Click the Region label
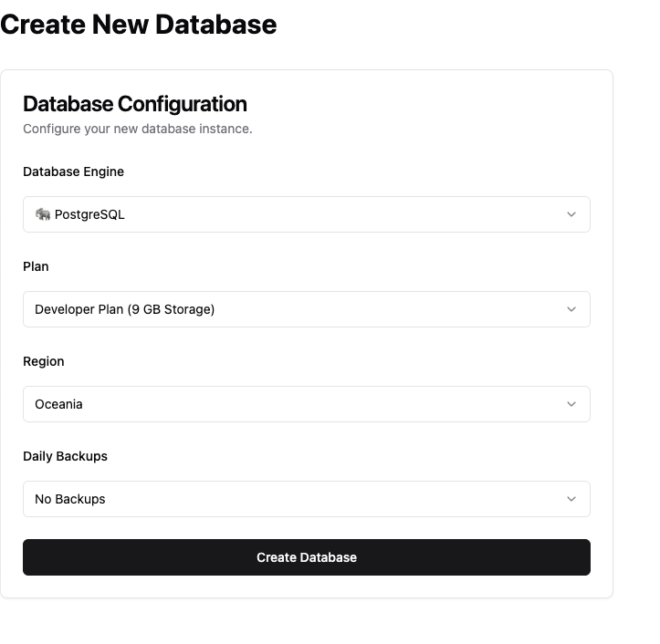Viewport: 660px width, 644px height. pos(43,362)
